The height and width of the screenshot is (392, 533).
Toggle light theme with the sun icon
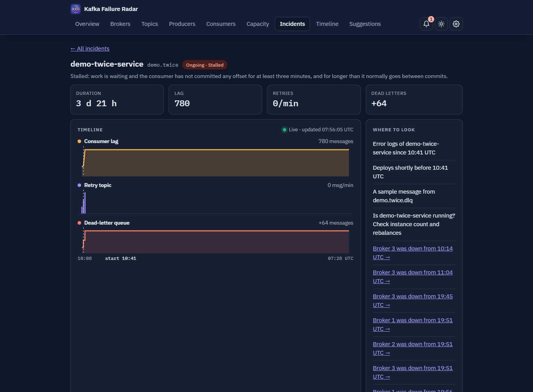pyautogui.click(x=441, y=24)
